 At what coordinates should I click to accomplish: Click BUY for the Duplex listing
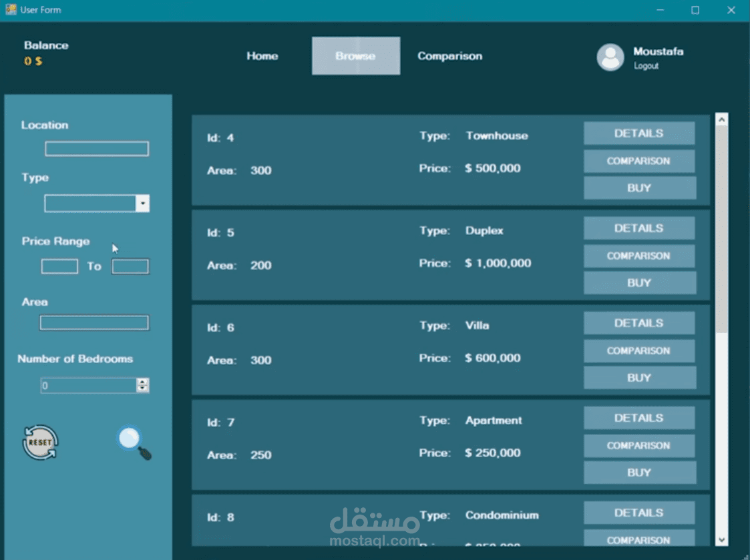tap(640, 282)
